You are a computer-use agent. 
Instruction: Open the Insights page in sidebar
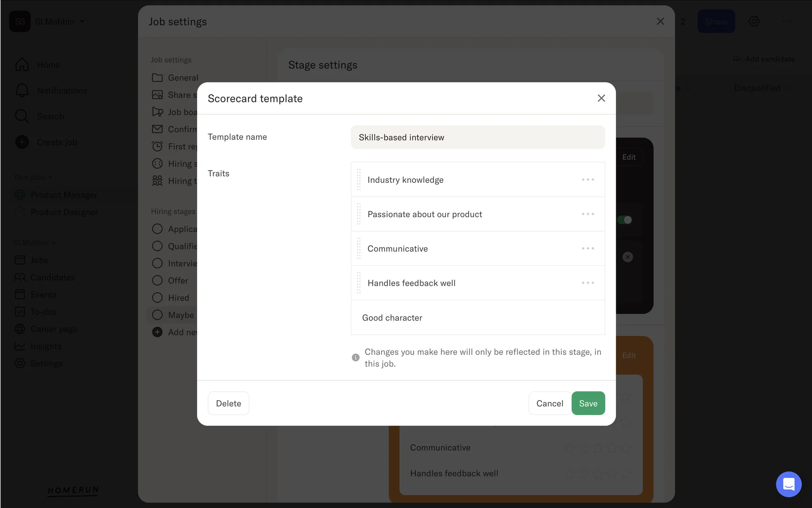pos(46,346)
